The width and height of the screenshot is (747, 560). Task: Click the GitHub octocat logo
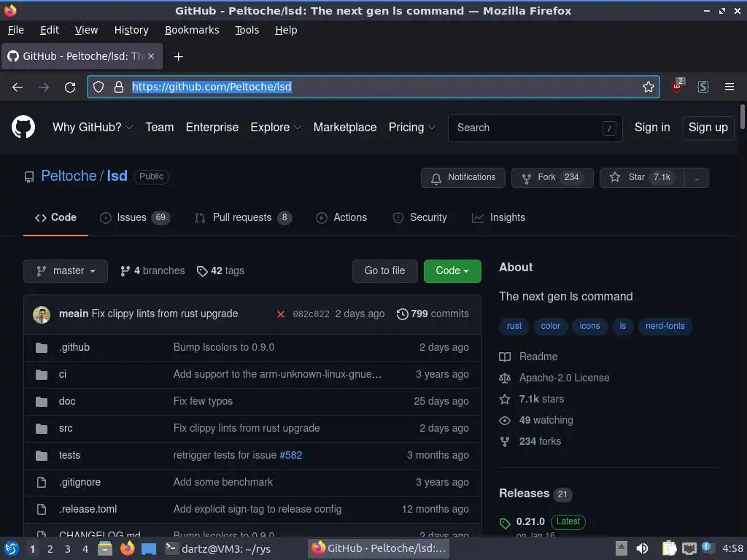pos(23,127)
